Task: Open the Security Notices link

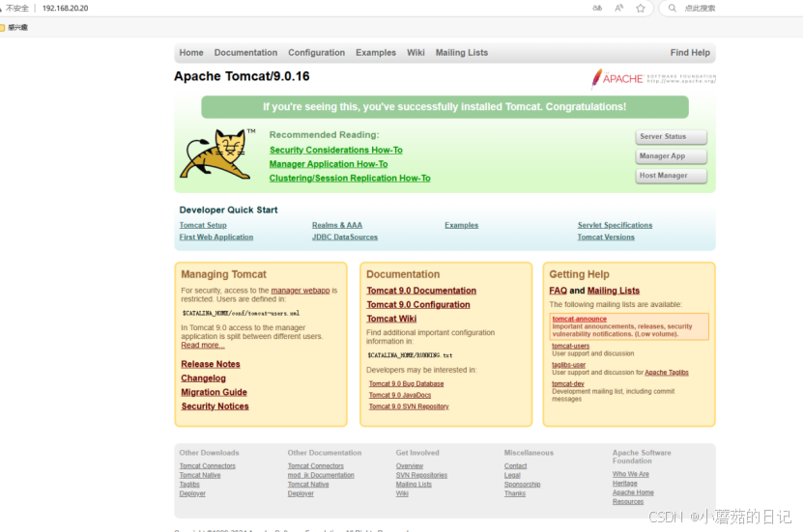Action: click(x=215, y=406)
